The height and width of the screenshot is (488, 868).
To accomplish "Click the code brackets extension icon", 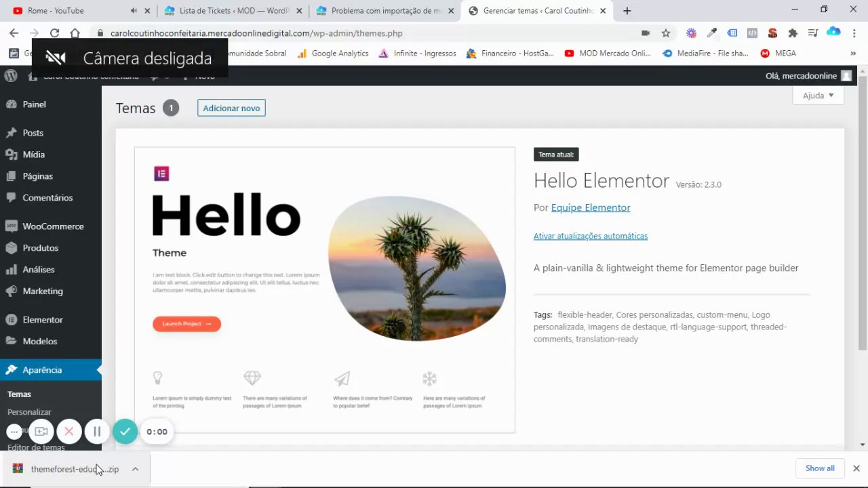I will pyautogui.click(x=752, y=33).
